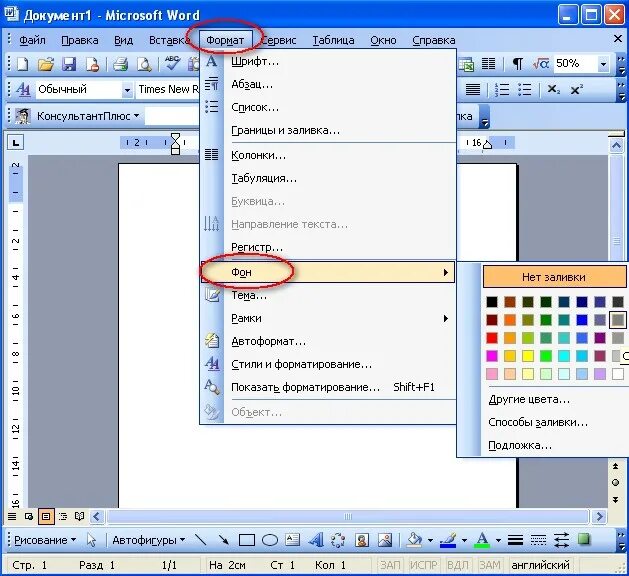
Task: Open the Файл menu
Action: pos(32,41)
